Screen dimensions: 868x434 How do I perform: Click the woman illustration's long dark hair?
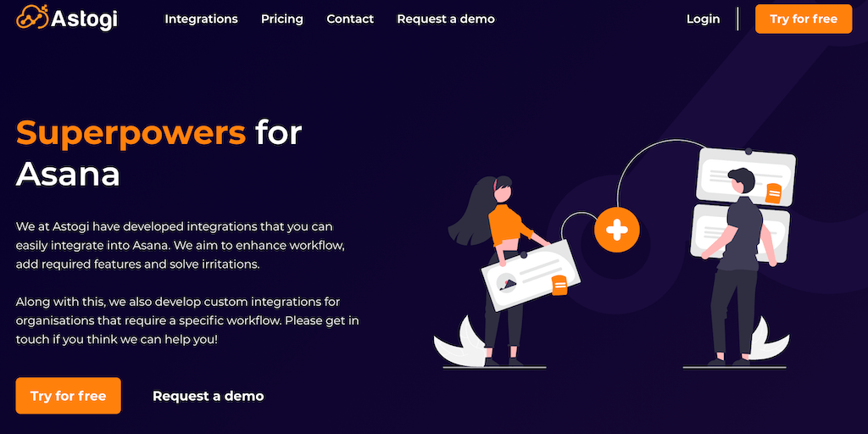click(470, 213)
